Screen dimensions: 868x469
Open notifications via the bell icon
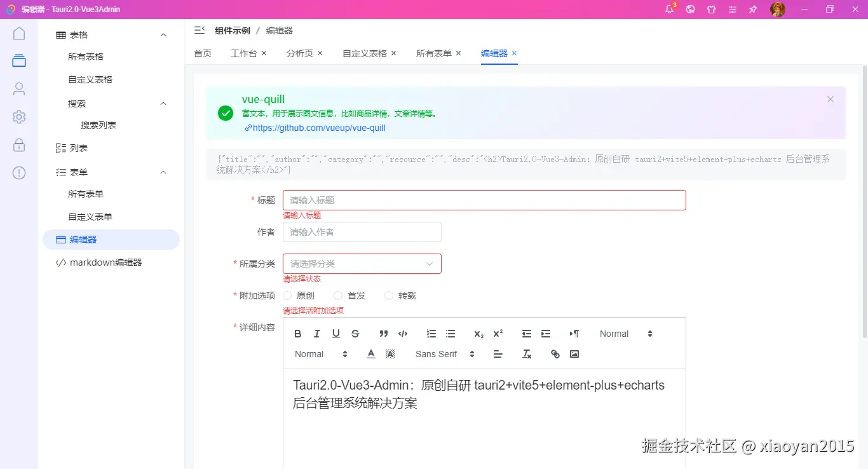[668, 9]
